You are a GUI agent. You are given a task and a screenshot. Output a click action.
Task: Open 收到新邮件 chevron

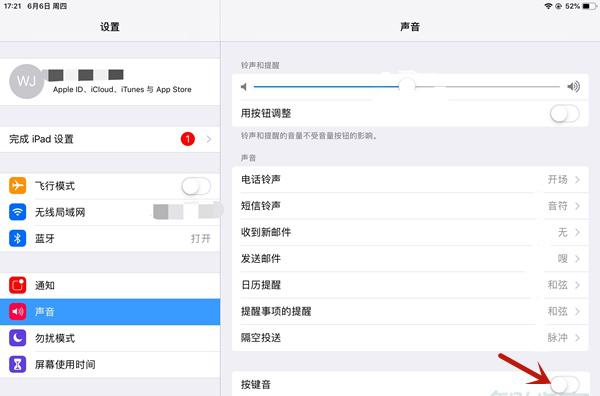577,232
